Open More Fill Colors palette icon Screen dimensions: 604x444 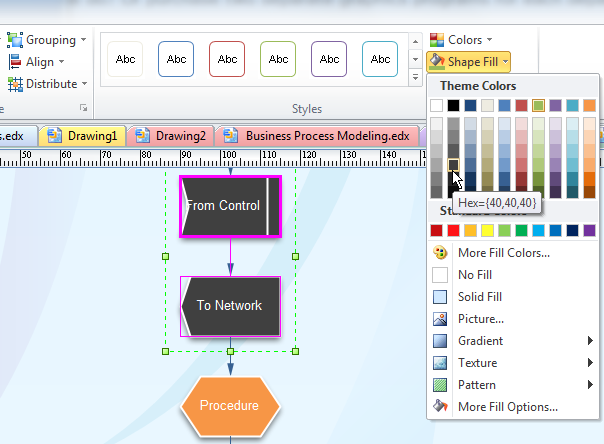(x=440, y=253)
